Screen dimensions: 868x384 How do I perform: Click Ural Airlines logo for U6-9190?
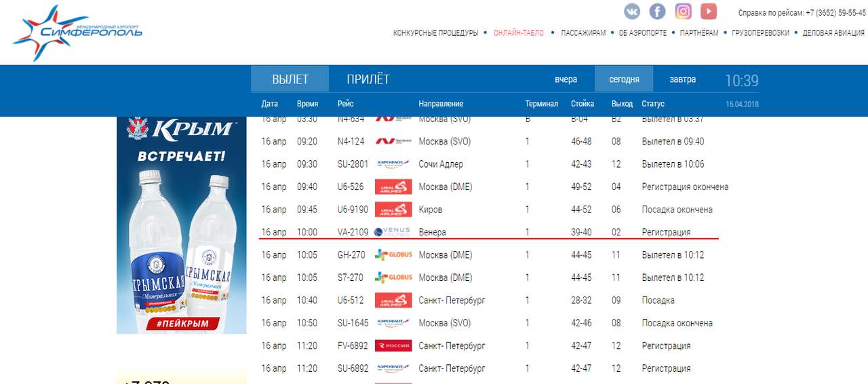[x=393, y=209]
